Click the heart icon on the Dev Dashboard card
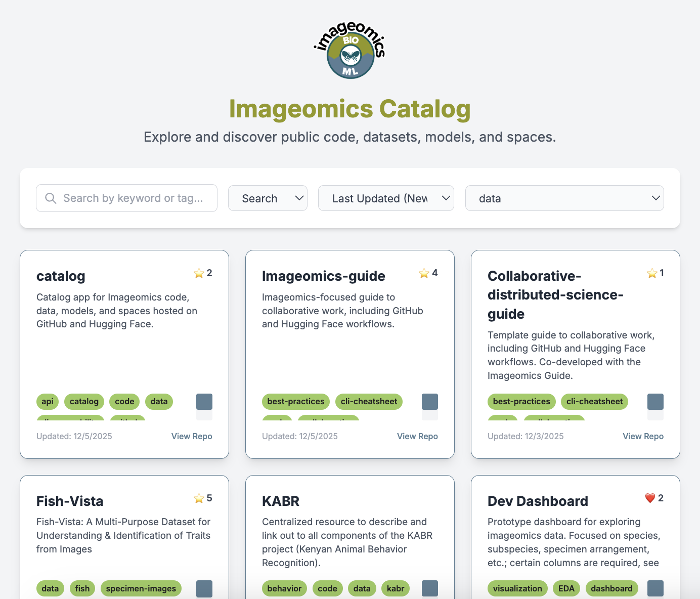The height and width of the screenshot is (599, 700). pos(650,498)
